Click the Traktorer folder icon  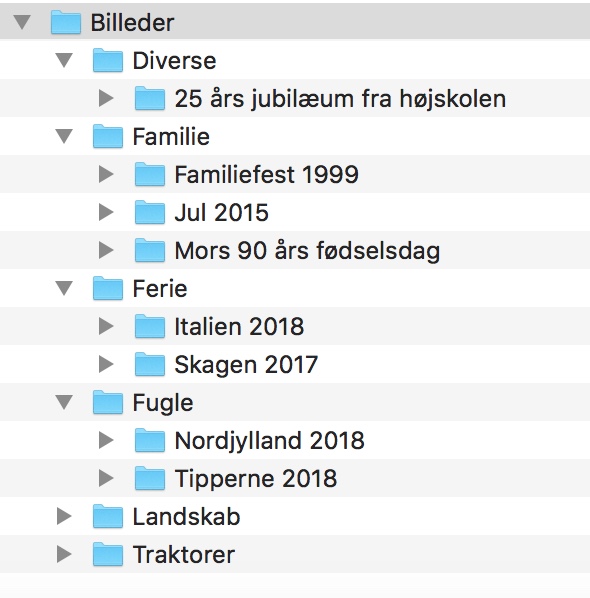pyautogui.click(x=108, y=554)
